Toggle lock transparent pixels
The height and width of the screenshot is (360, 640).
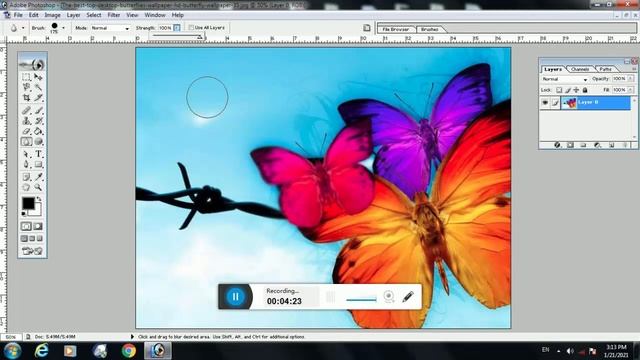559,90
